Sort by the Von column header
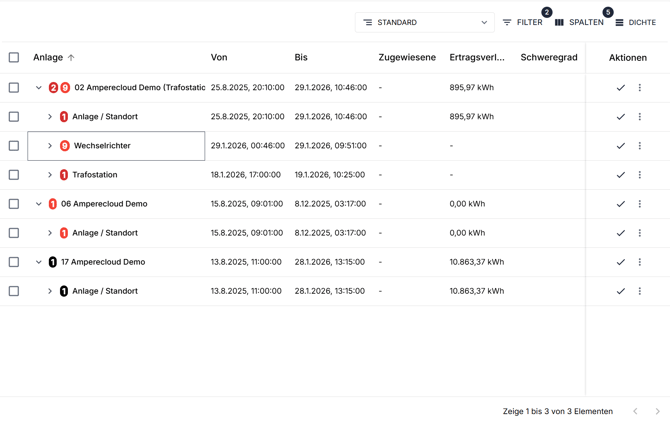The width and height of the screenshot is (670, 423). coord(219,58)
